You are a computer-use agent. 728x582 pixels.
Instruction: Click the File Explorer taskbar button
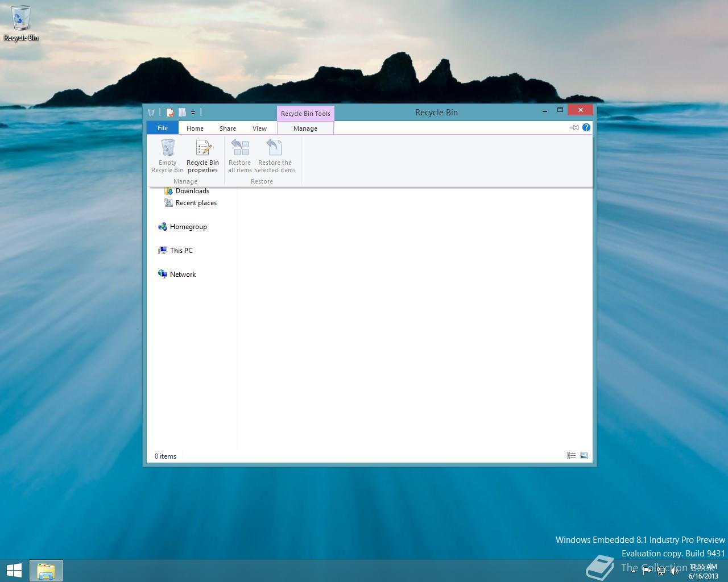pos(46,571)
